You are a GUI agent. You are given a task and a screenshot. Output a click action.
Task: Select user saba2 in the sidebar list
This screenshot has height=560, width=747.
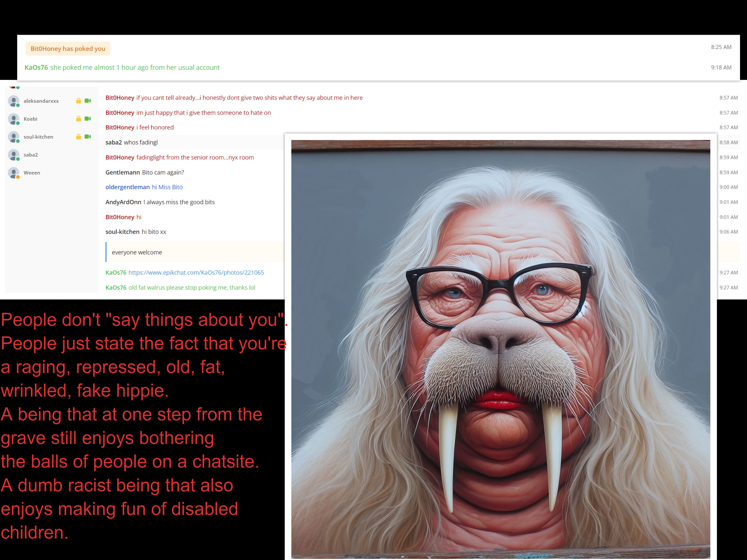pos(31,155)
